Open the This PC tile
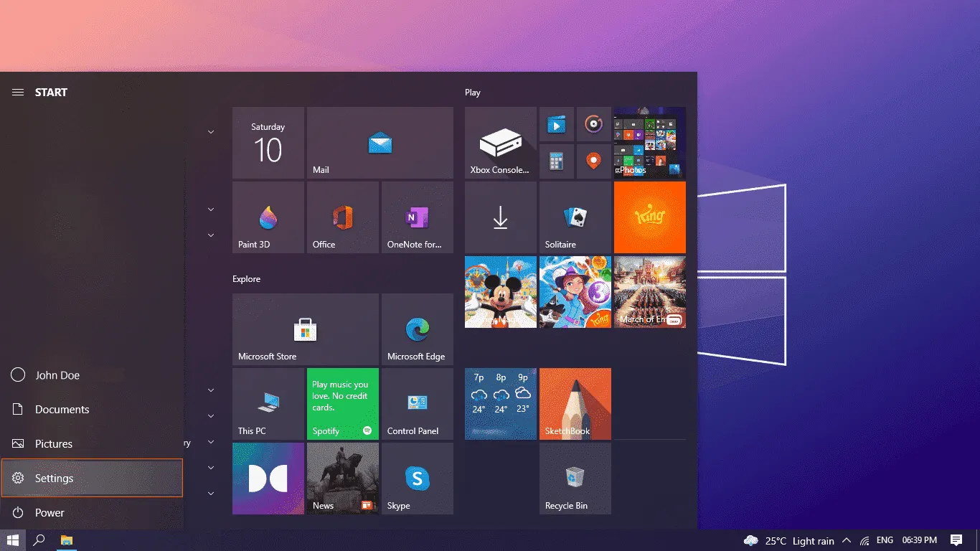Image resolution: width=980 pixels, height=551 pixels. pos(268,404)
